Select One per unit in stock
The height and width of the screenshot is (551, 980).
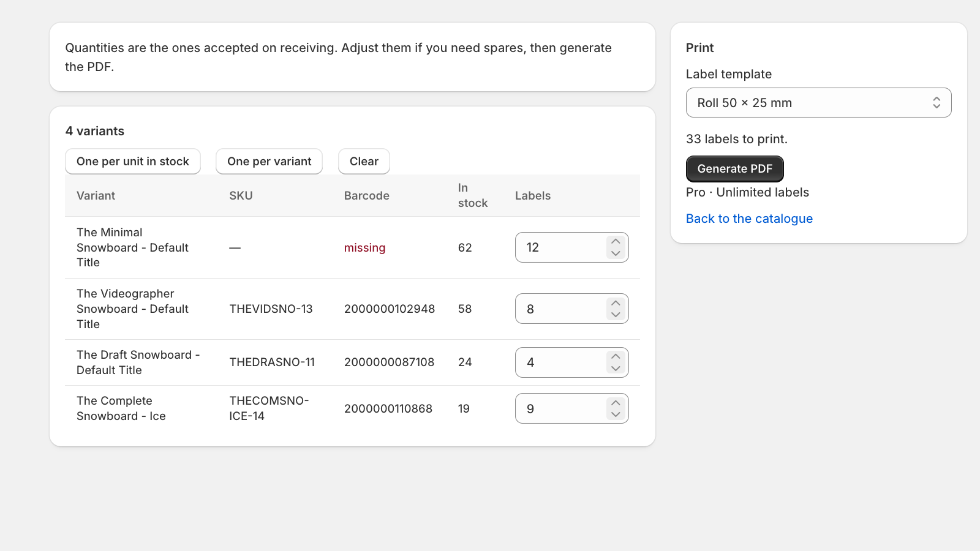click(133, 162)
